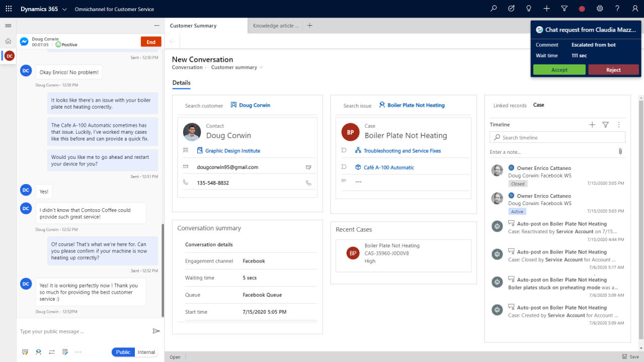Expand the Dynamics 365 app switcher chevron
The height and width of the screenshot is (362, 644).
(x=64, y=9)
